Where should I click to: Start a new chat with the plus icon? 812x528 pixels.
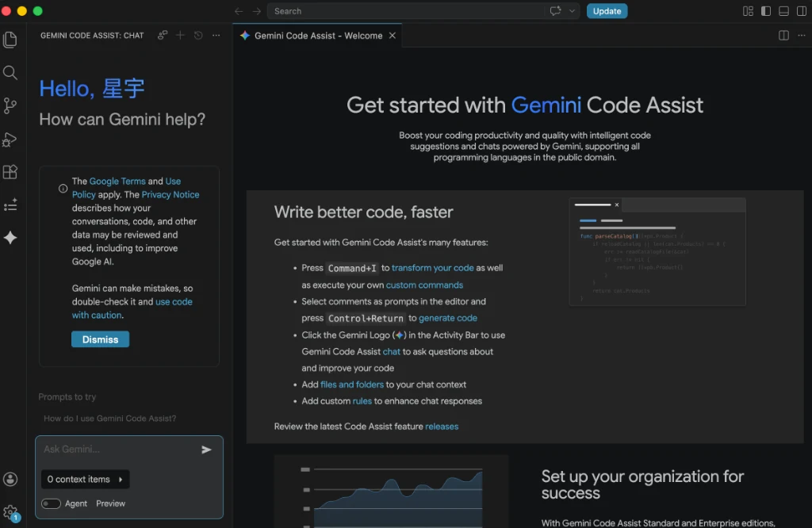pos(180,35)
